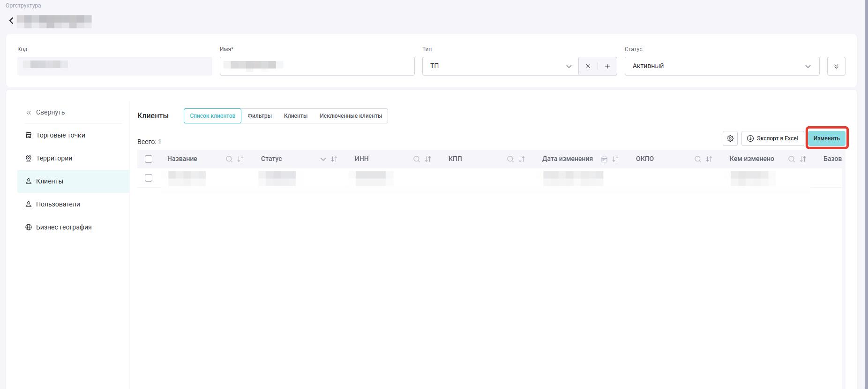Search in Кем изменено column
868x389 pixels.
click(792, 159)
